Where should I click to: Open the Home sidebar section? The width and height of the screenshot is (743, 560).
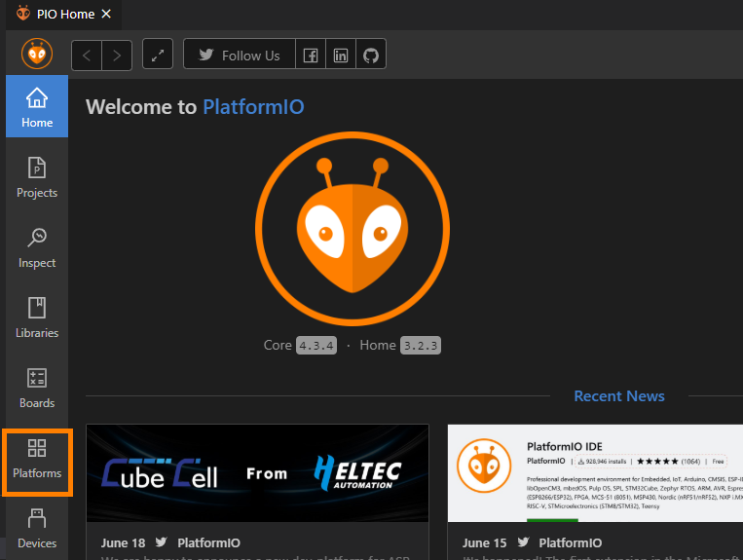click(x=37, y=106)
